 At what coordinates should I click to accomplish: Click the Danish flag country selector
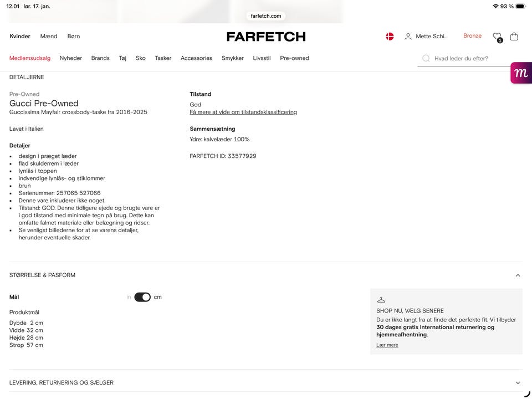click(x=390, y=37)
